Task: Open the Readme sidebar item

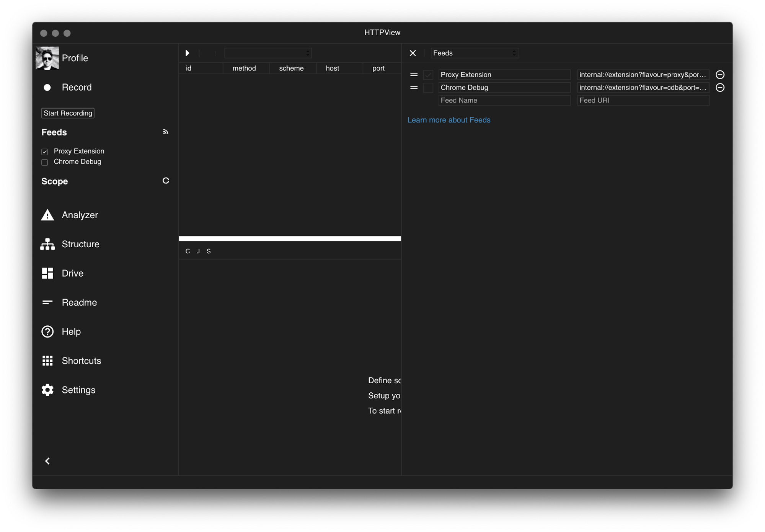Action: (79, 302)
